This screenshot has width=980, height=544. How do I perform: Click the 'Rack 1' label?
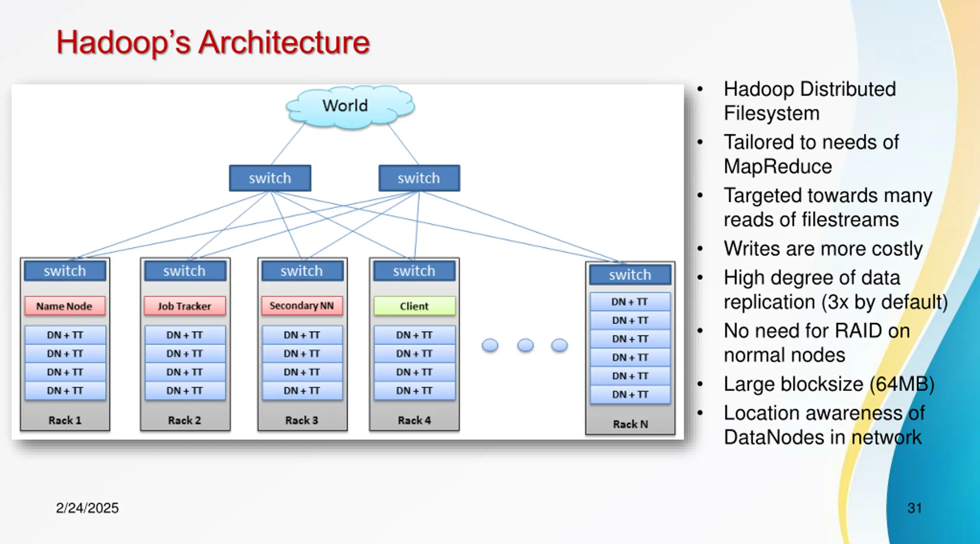coord(65,420)
